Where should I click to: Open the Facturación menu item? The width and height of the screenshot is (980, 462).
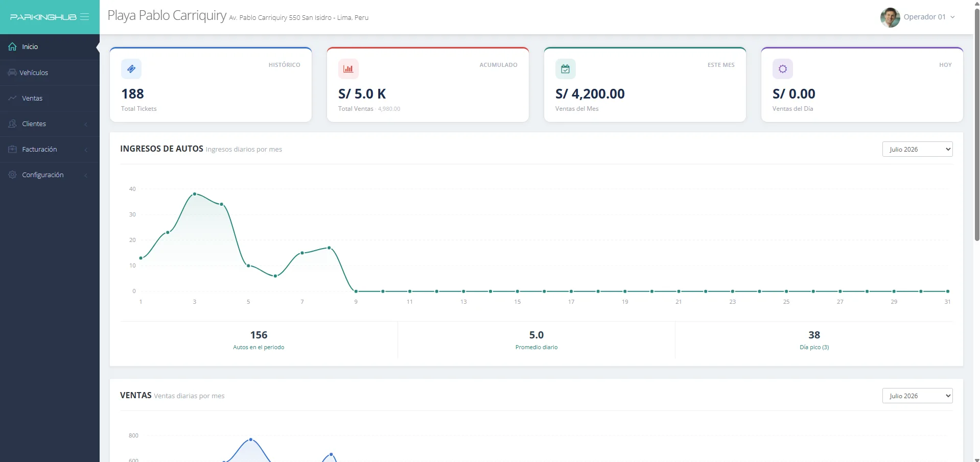pyautogui.click(x=50, y=149)
